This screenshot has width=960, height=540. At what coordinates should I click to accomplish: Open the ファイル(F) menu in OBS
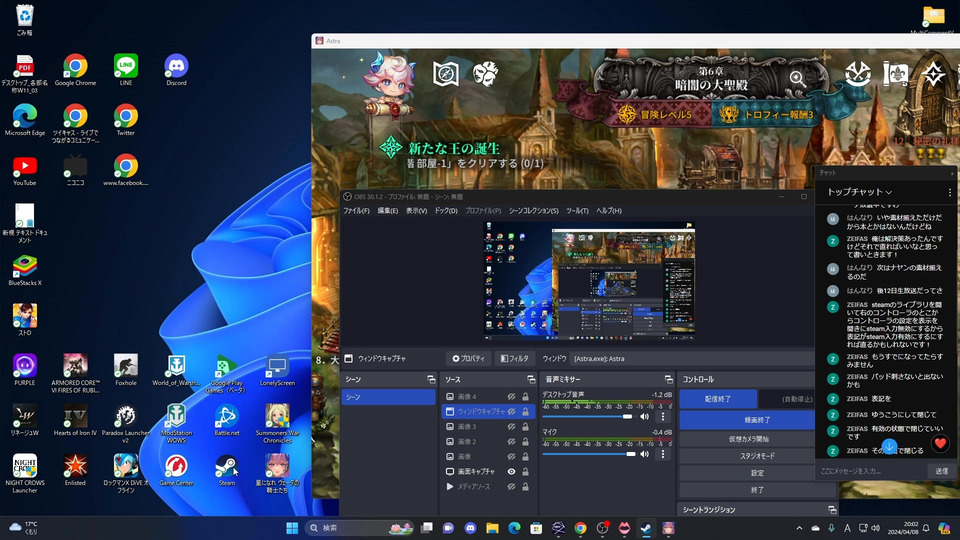point(356,211)
